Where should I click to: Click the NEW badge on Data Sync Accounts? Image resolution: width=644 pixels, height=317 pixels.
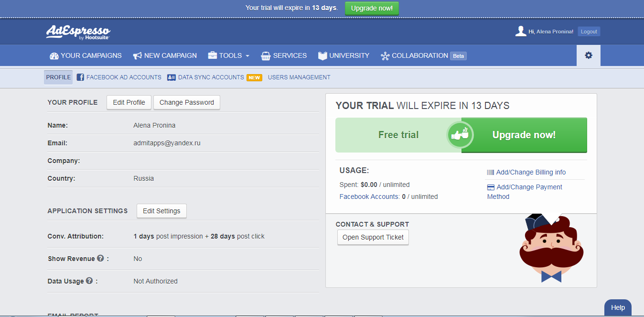(254, 77)
